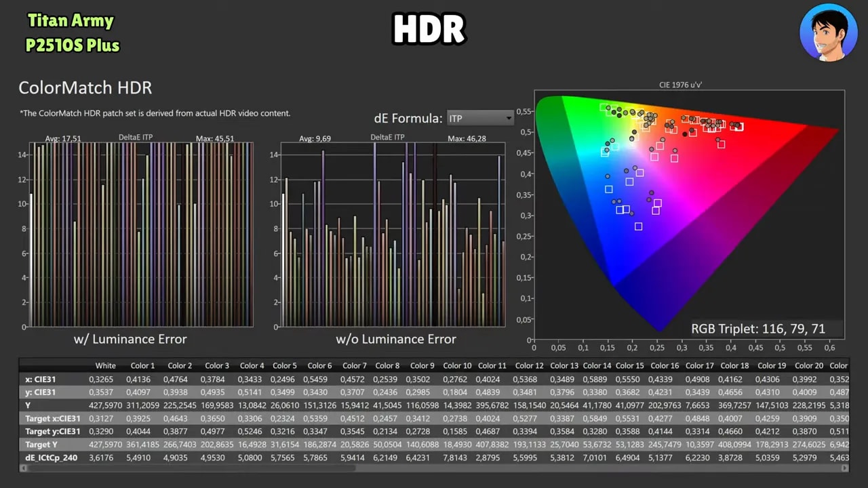This screenshot has height=488, width=868.
Task: Click the 'RGB Triplet: 116, 79, 71' readout
Action: (758, 329)
